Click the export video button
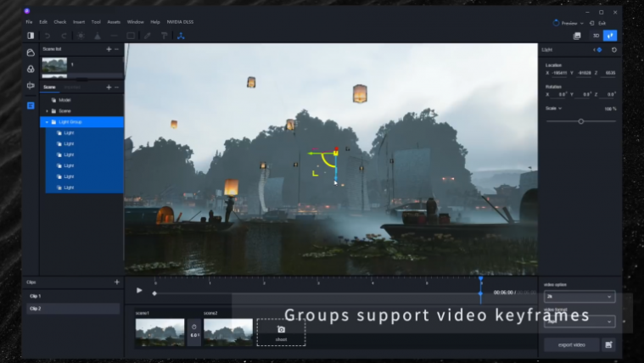This screenshot has width=644, height=363. point(571,345)
